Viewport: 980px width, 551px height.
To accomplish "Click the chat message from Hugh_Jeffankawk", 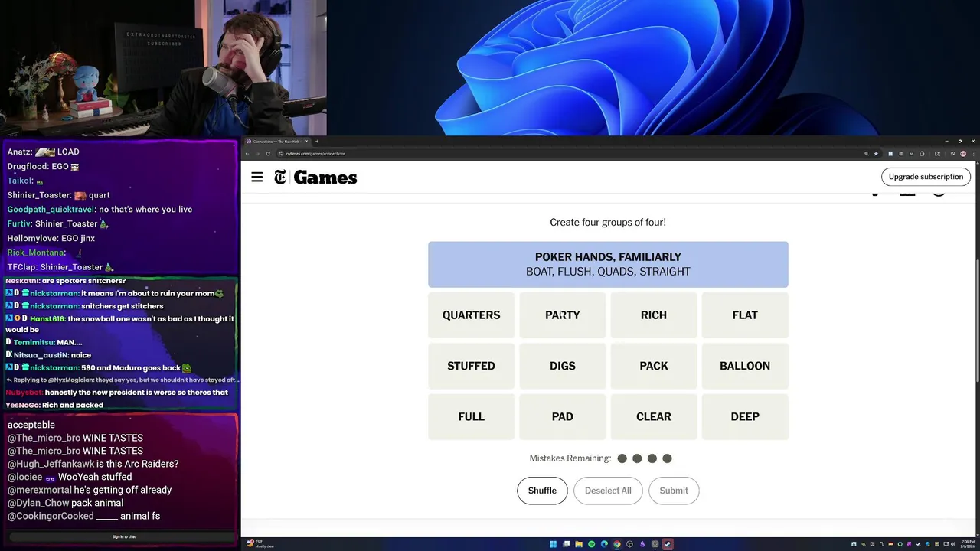I will 93,464.
